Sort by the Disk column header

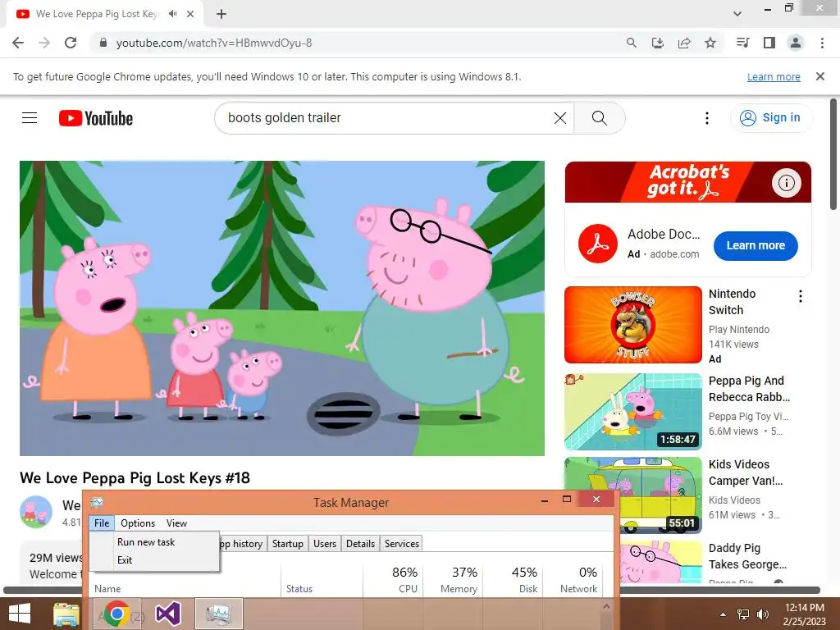(514, 580)
